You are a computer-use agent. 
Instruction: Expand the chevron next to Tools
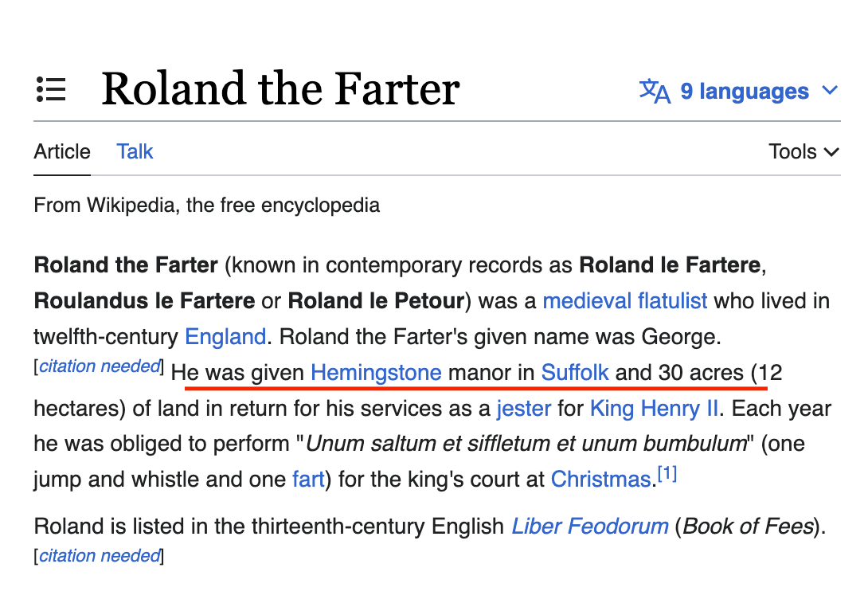832,151
